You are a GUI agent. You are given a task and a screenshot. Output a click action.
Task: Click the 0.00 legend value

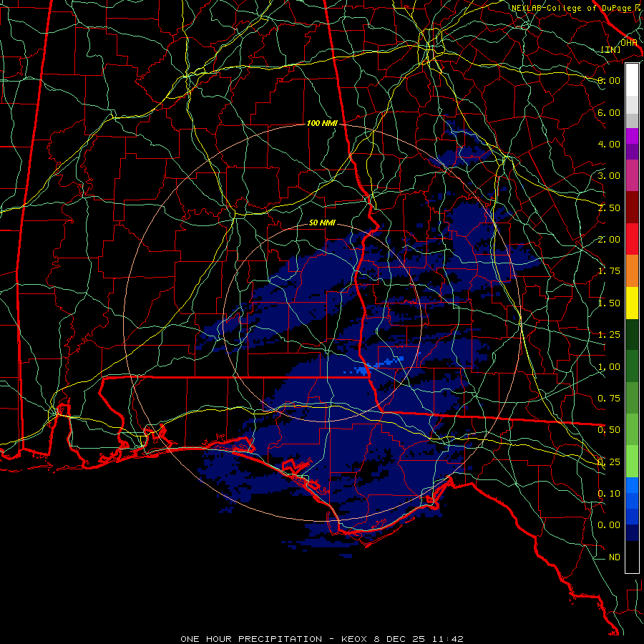coord(608,525)
